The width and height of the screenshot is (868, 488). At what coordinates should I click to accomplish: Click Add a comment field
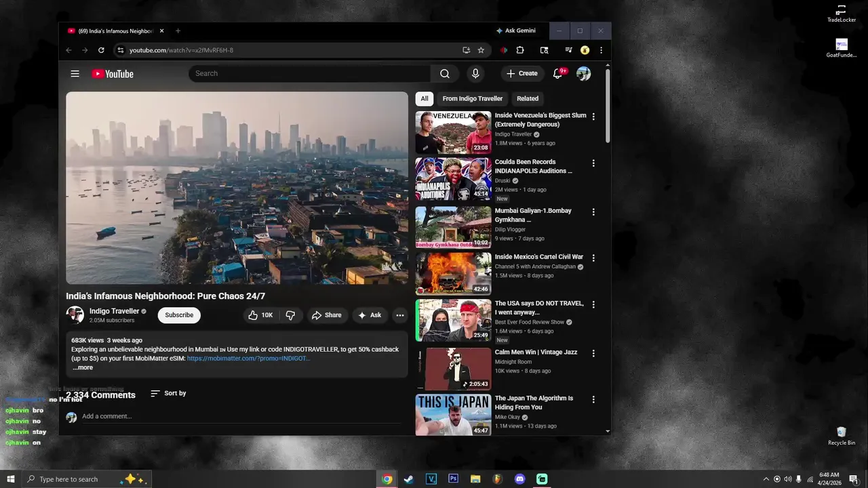pos(241,416)
